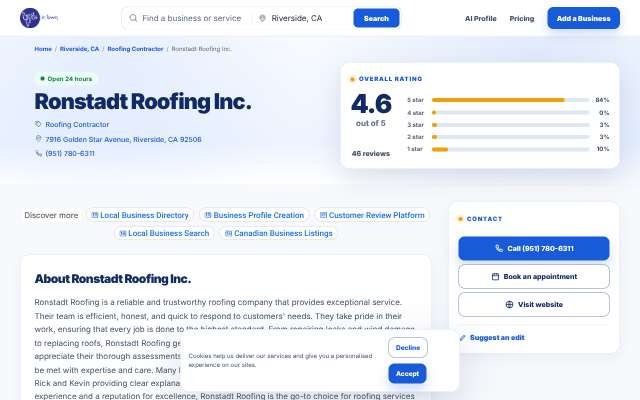Click icon of Business Profile Creation chip
The height and width of the screenshot is (400, 640).
pos(208,215)
